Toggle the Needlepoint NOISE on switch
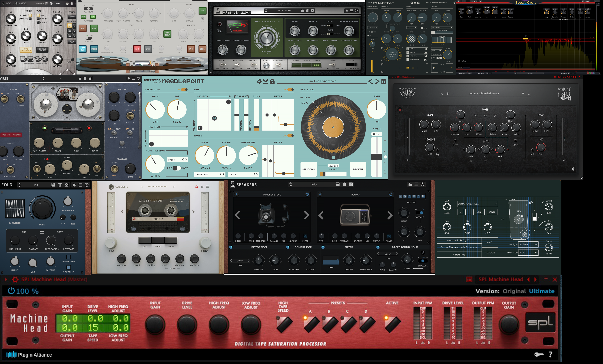This screenshot has height=364, width=603. [291, 136]
